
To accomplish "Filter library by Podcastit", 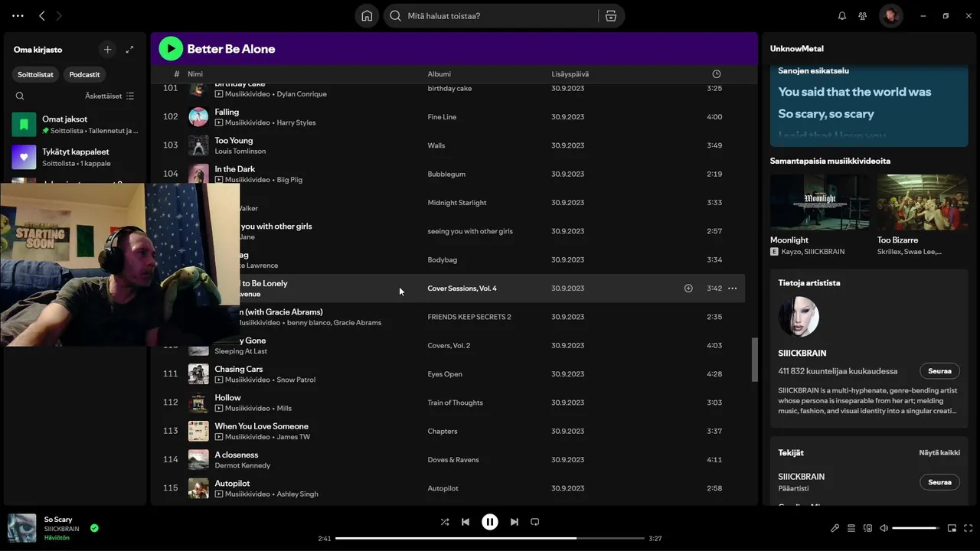I will [x=84, y=74].
